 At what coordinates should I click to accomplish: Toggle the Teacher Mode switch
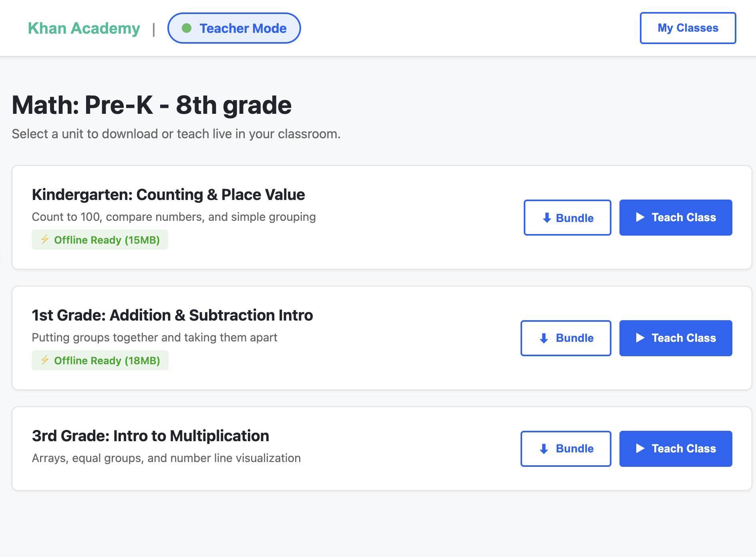tap(234, 28)
